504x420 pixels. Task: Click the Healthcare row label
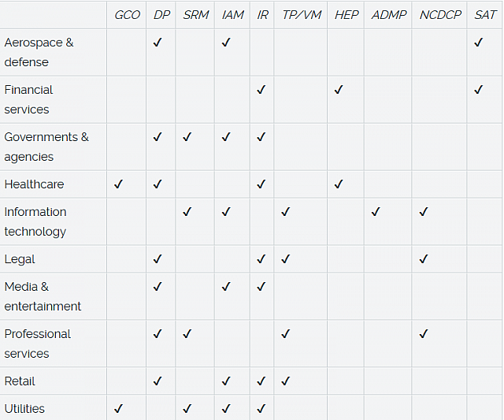[34, 184]
